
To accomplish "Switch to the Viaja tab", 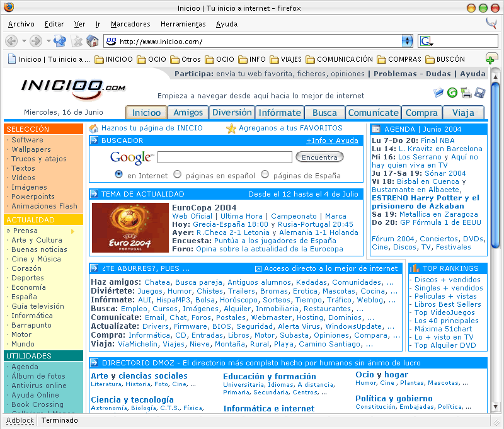I will [x=463, y=113].
